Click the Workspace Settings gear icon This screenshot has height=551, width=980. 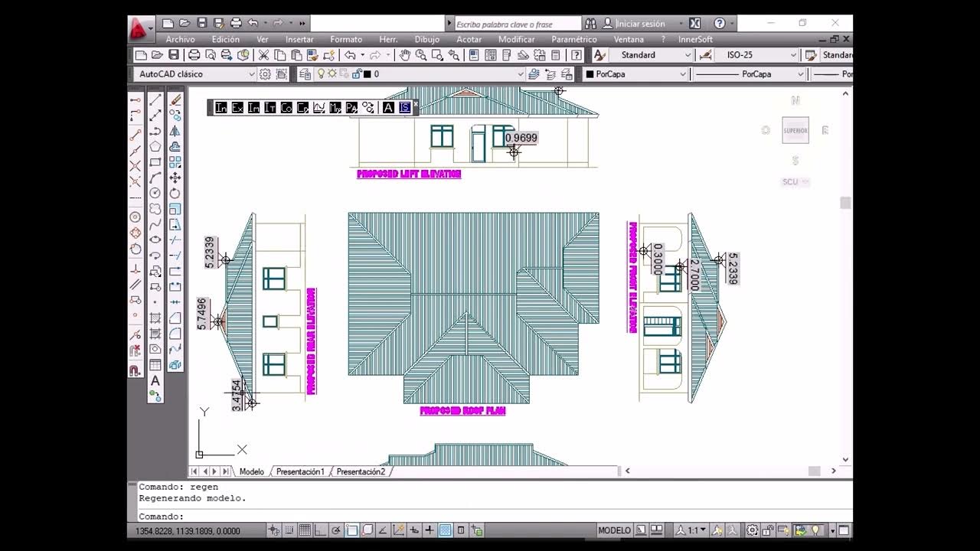click(265, 74)
